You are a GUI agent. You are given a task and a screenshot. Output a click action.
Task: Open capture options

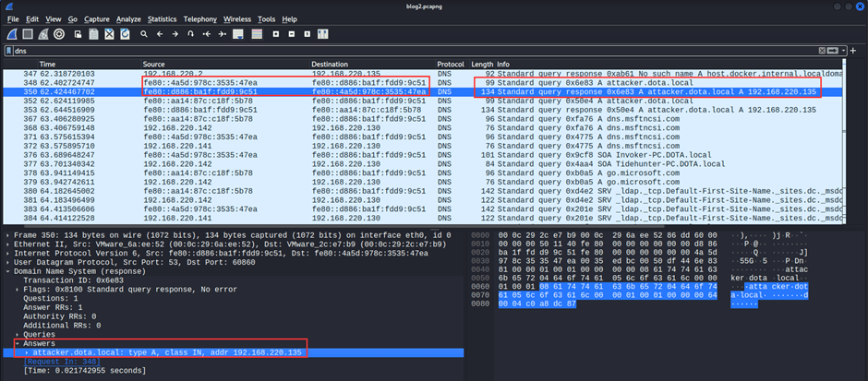click(59, 34)
